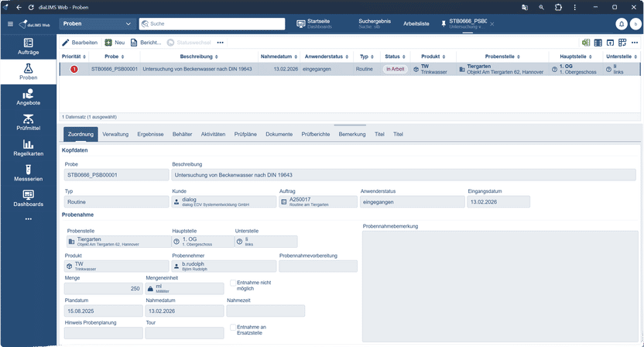644x347 pixels.
Task: Click the notification bell icon
Action: (621, 24)
